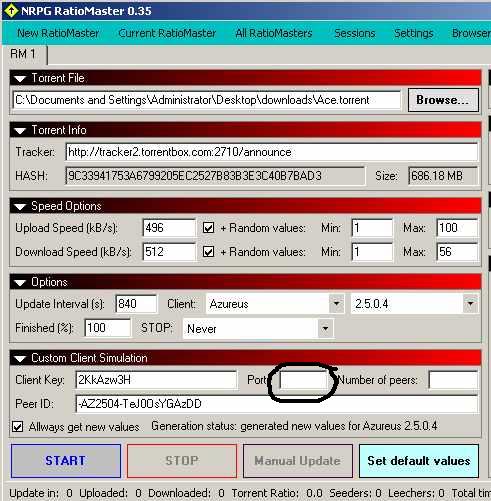Click the Update Interval field showing 840
The height and width of the screenshot is (501, 491).
pos(136,304)
